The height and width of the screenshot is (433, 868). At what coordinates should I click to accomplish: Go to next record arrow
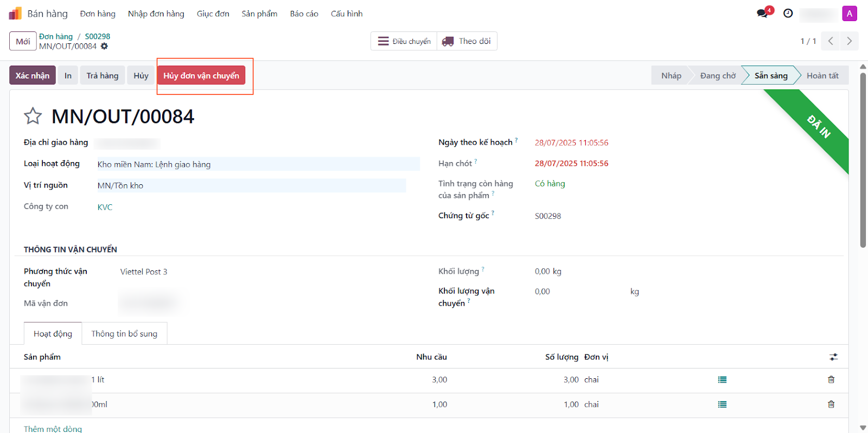click(x=849, y=41)
